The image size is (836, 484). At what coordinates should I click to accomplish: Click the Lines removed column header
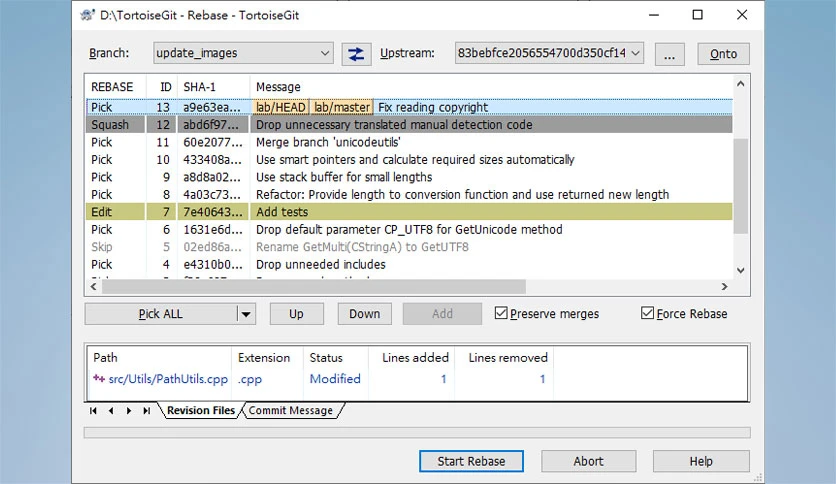click(x=504, y=358)
